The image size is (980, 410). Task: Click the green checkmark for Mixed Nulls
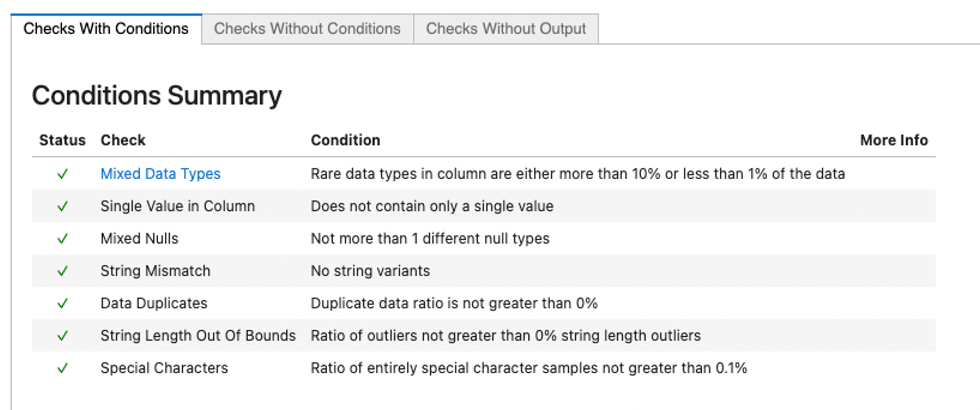point(62,238)
